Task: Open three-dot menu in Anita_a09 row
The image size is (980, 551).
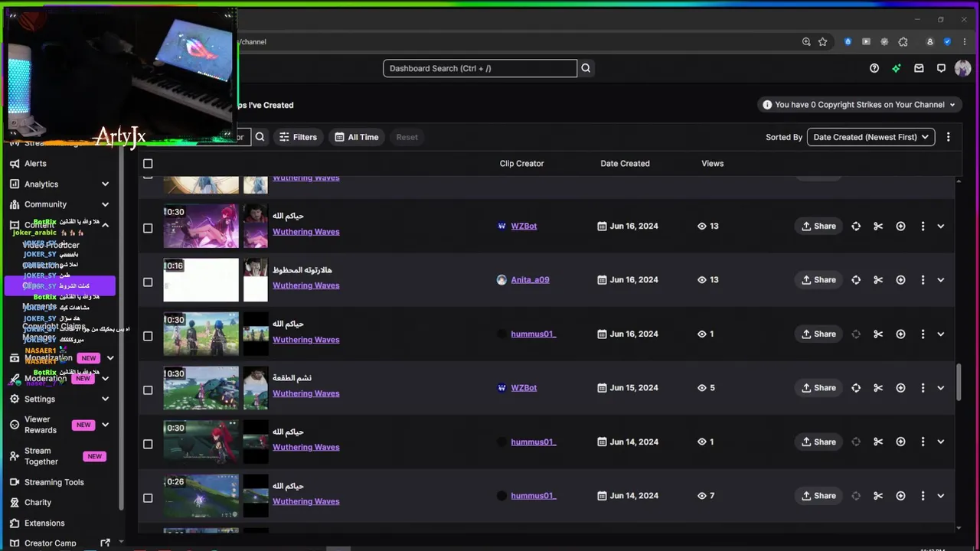Action: tap(923, 280)
